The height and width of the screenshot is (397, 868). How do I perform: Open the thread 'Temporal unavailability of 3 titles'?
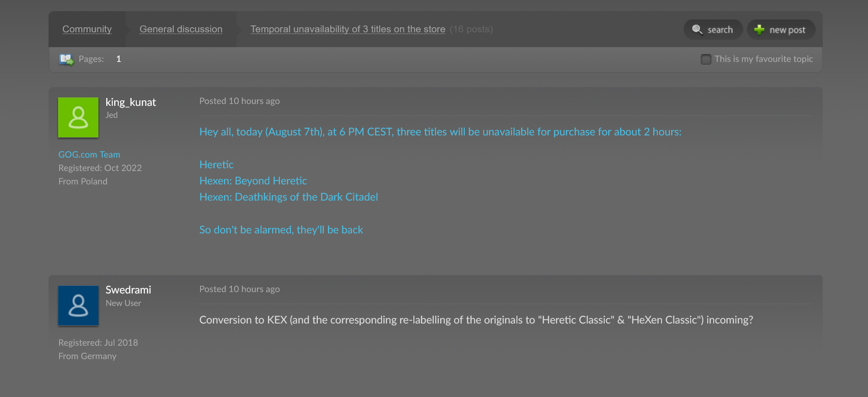[x=347, y=29]
